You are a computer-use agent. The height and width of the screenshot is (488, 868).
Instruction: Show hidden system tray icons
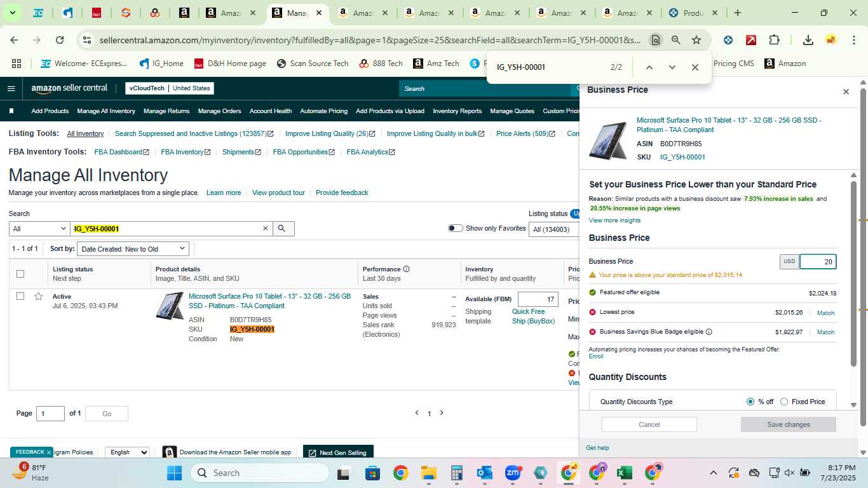point(713,473)
